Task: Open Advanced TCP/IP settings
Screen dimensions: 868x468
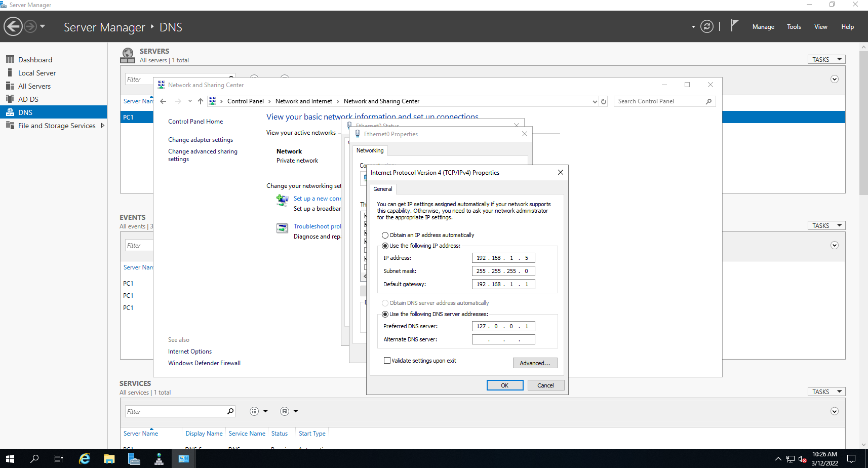Action: (535, 363)
